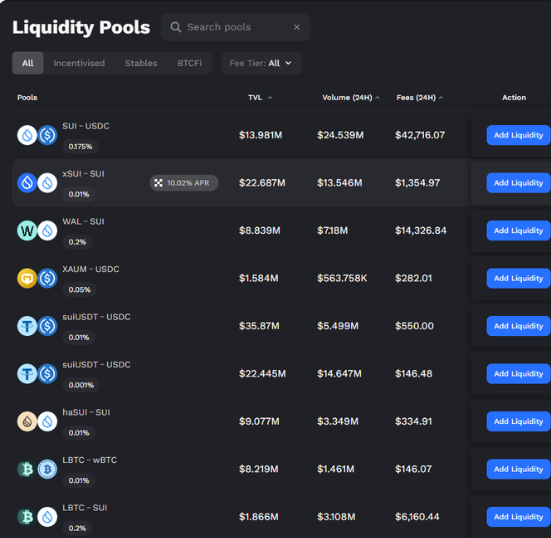Focus the Search pools field
551x538 pixels.
click(235, 27)
